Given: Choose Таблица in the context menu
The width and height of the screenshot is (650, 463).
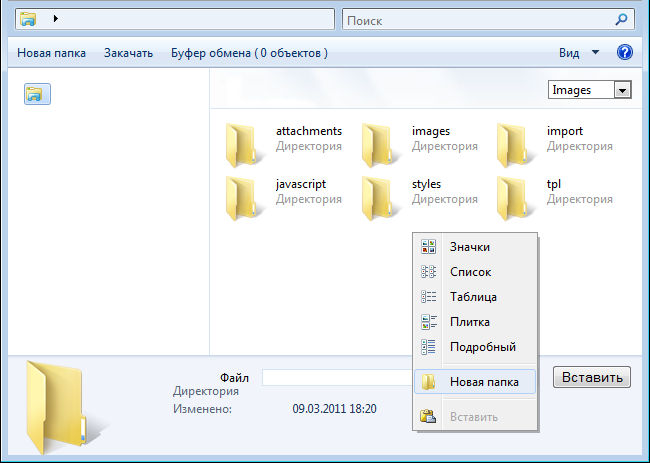Looking at the screenshot, I should [475, 297].
